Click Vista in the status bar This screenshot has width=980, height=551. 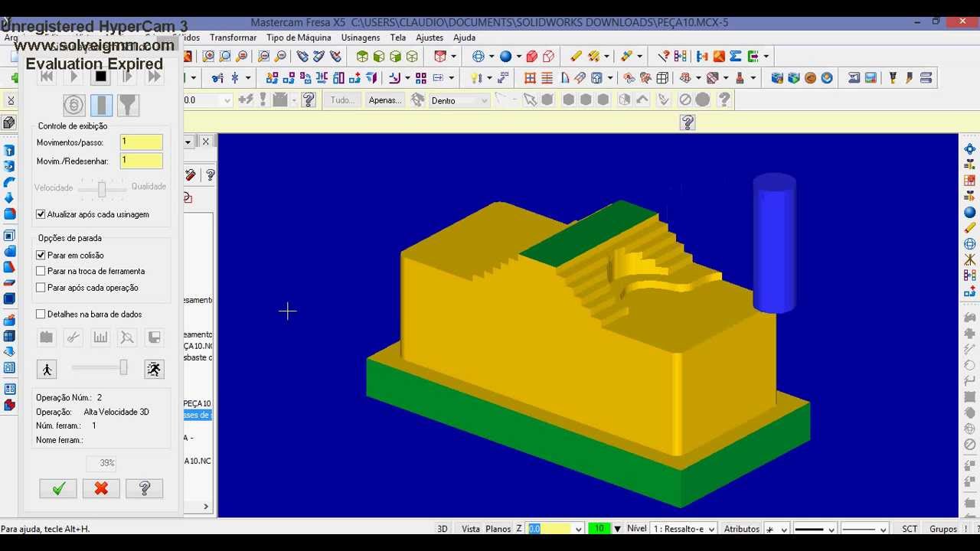click(471, 529)
